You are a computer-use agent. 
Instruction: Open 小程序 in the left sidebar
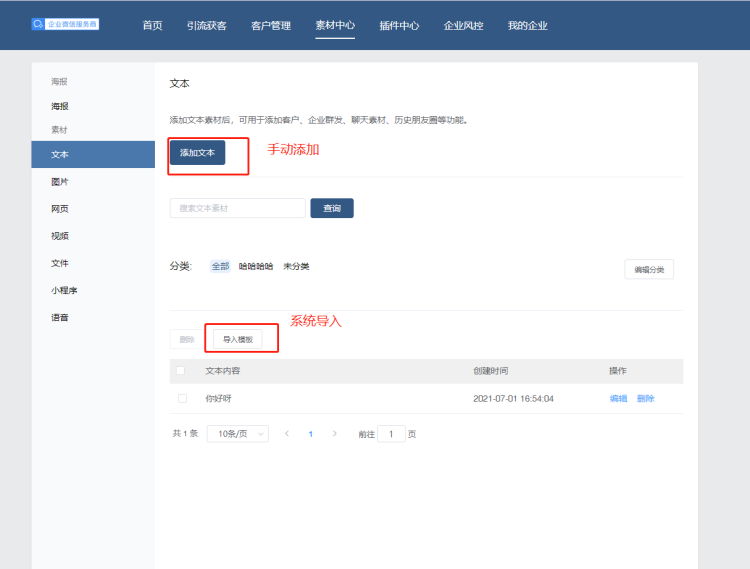click(66, 290)
